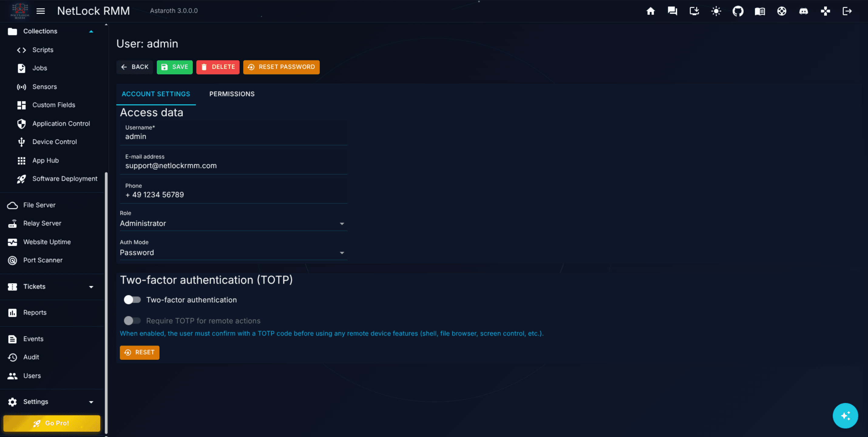This screenshot has height=437, width=868.
Task: Click the sidebar vertical scrollbar
Action: click(x=106, y=303)
